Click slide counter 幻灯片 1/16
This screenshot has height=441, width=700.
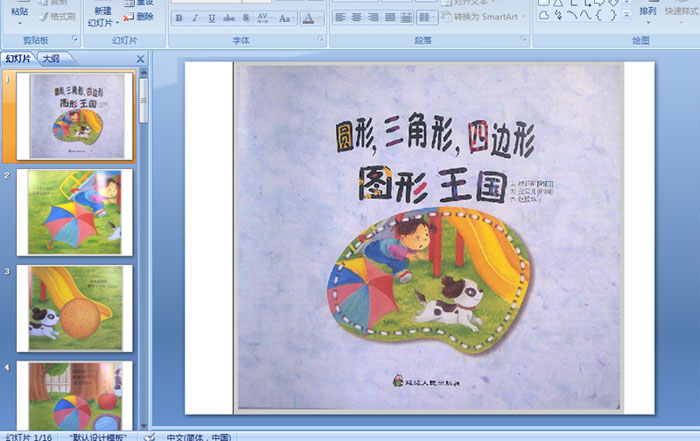coord(29,437)
